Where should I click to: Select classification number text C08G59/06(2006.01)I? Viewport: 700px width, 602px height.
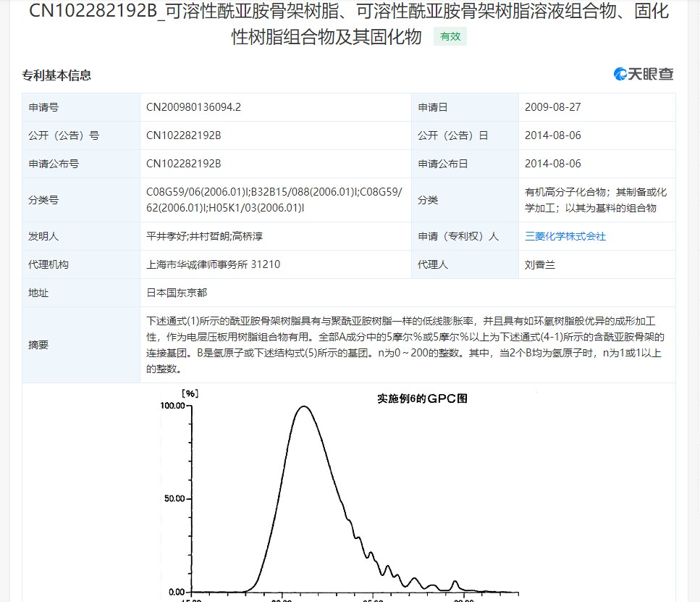coord(197,192)
